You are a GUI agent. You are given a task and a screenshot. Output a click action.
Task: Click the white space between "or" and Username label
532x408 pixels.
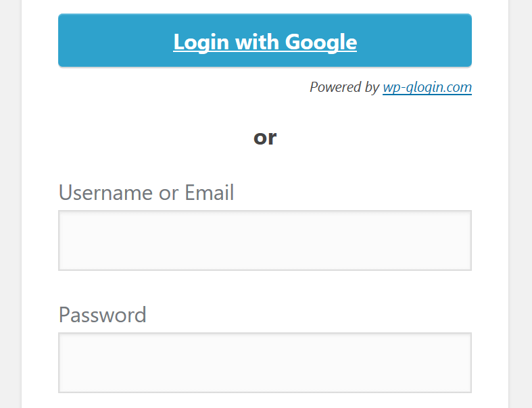(264, 165)
